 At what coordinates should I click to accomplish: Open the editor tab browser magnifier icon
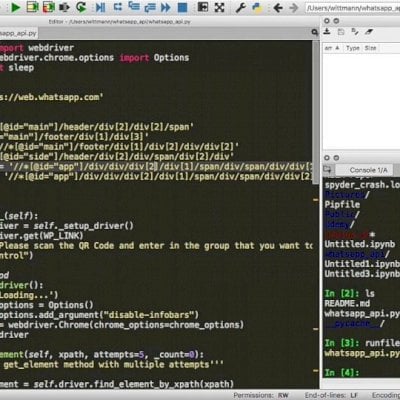[315, 32]
